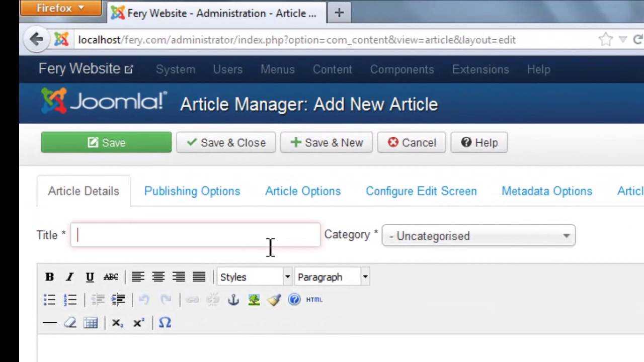Insert a horizontal rule line
This screenshot has height=362, width=644.
[x=50, y=323]
